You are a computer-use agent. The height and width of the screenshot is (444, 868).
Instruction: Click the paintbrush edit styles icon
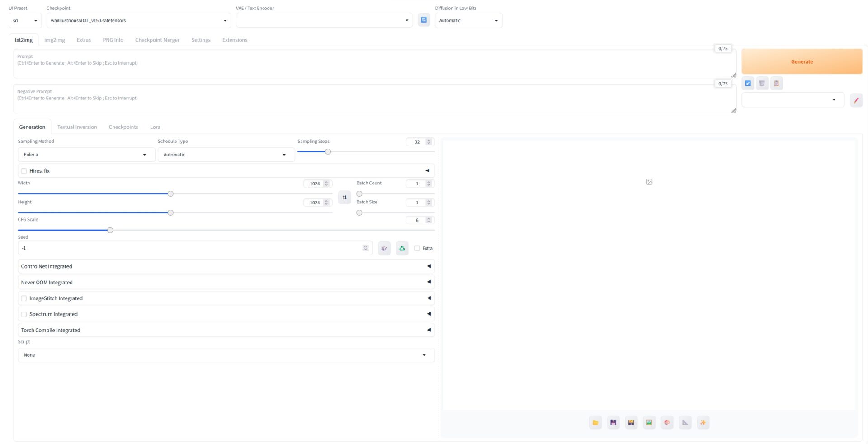point(856,100)
